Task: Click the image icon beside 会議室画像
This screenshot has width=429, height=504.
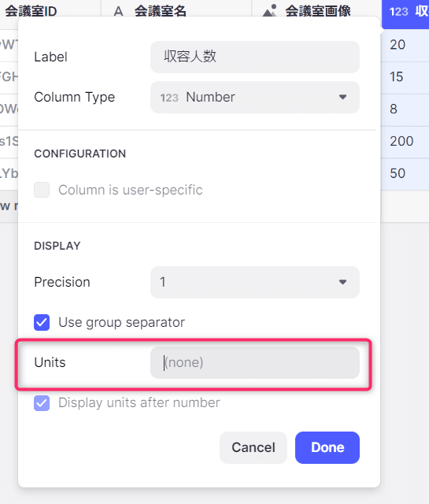Action: pos(270,10)
